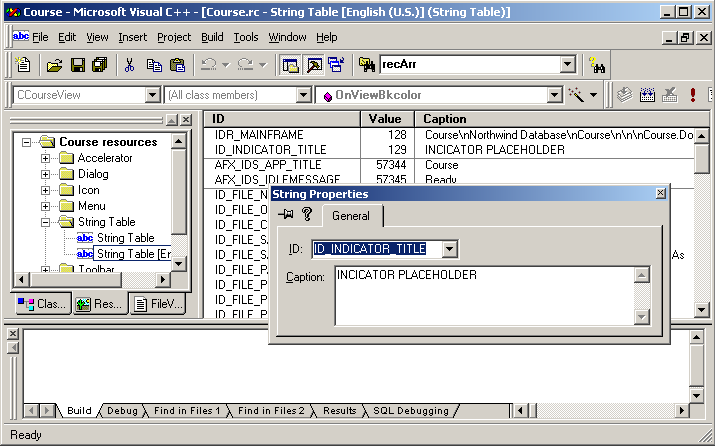Open the CCourseView class dropdown
715x446 pixels.
coord(153,95)
